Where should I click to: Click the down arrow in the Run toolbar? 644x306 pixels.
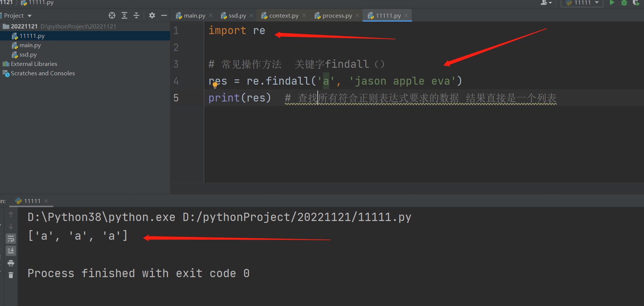click(x=11, y=227)
